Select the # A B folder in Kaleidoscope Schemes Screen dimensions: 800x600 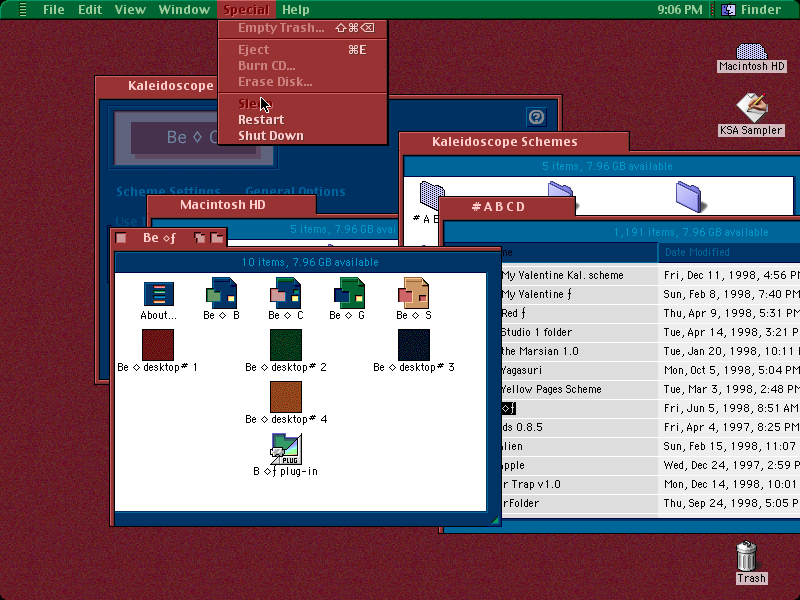[432, 195]
